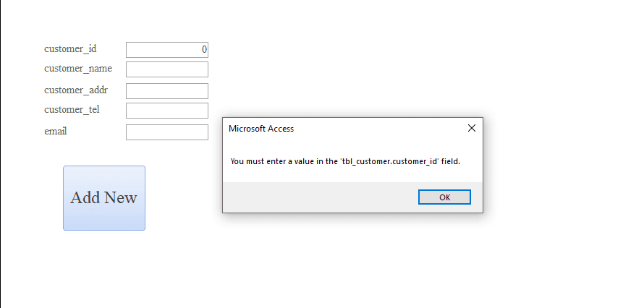Focus the customer_name text box
The height and width of the screenshot is (308, 644).
(x=166, y=69)
